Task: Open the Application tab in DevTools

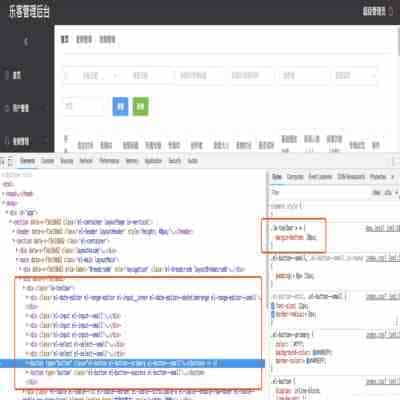Action: (153, 161)
